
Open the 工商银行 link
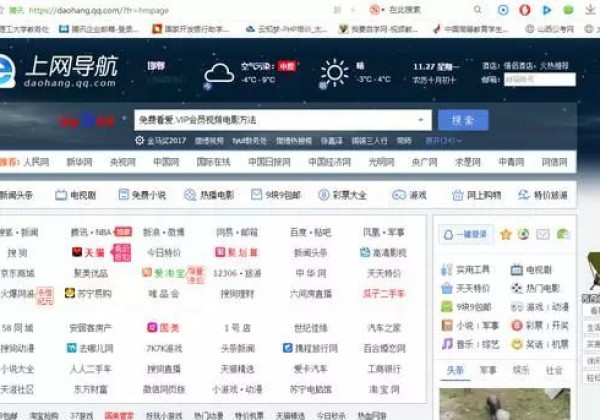tap(384, 369)
